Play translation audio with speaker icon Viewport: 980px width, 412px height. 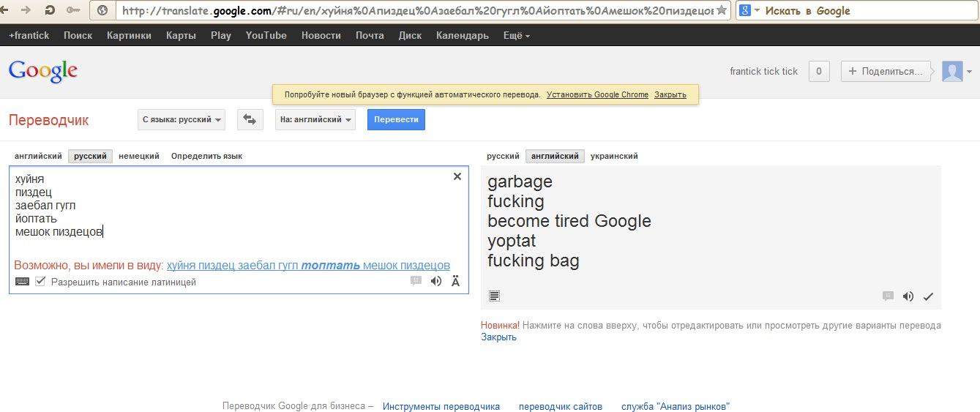908,296
